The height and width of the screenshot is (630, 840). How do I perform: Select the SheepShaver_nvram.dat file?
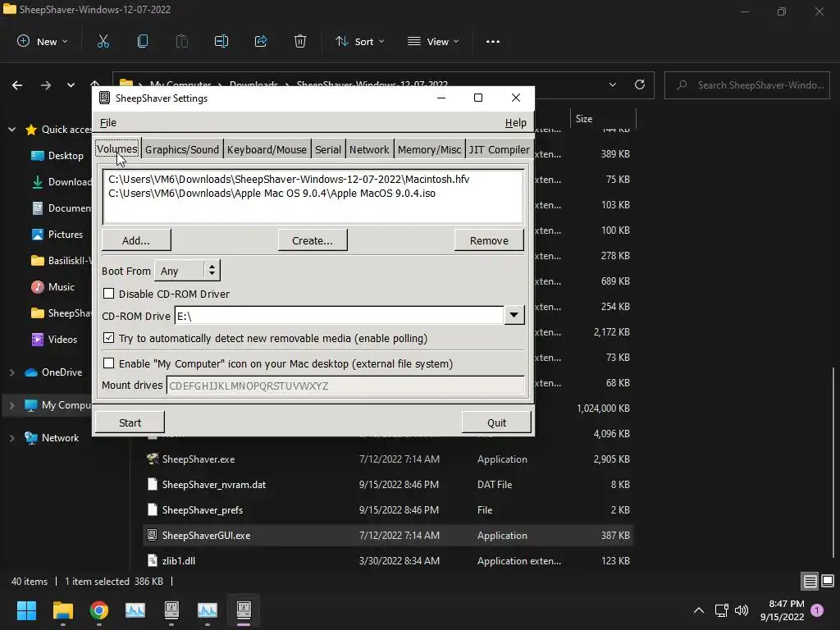(x=388, y=484)
